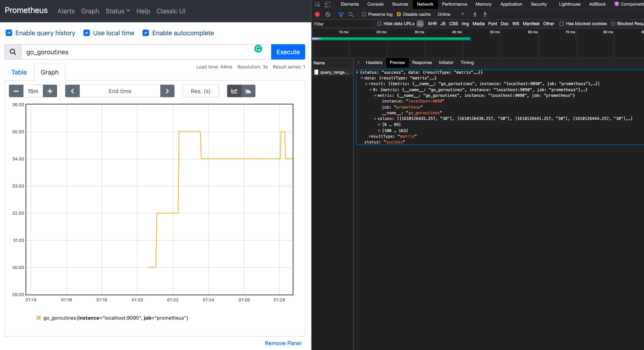The height and width of the screenshot is (350, 644).
Task: Click the Grammarly icon in query field
Action: pos(258,49)
